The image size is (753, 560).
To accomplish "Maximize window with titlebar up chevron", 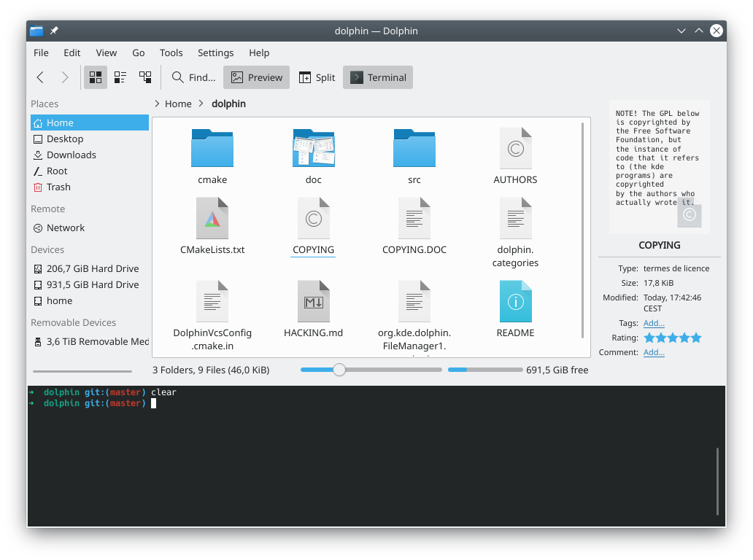I will 699,31.
